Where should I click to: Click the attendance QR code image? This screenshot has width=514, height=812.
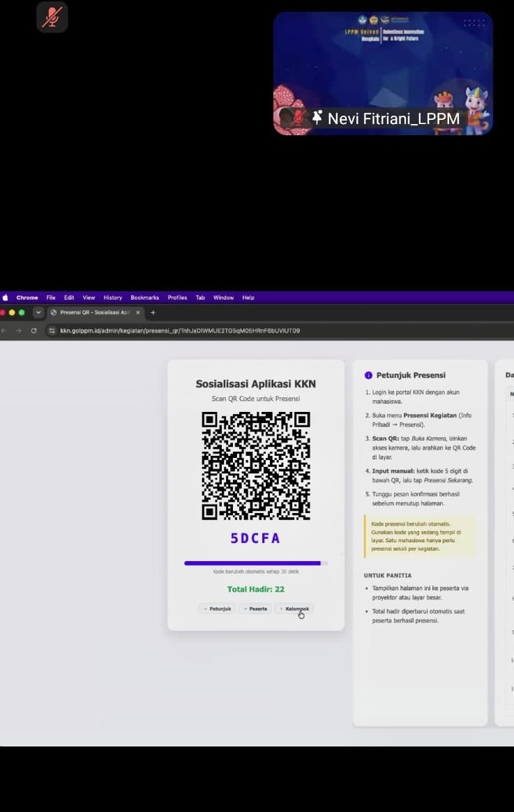256,466
